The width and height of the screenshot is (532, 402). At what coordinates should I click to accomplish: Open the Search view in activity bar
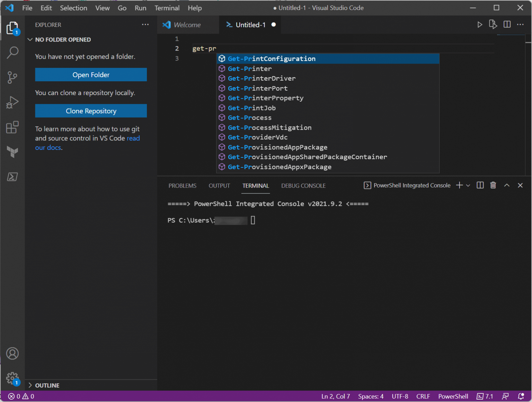12,53
